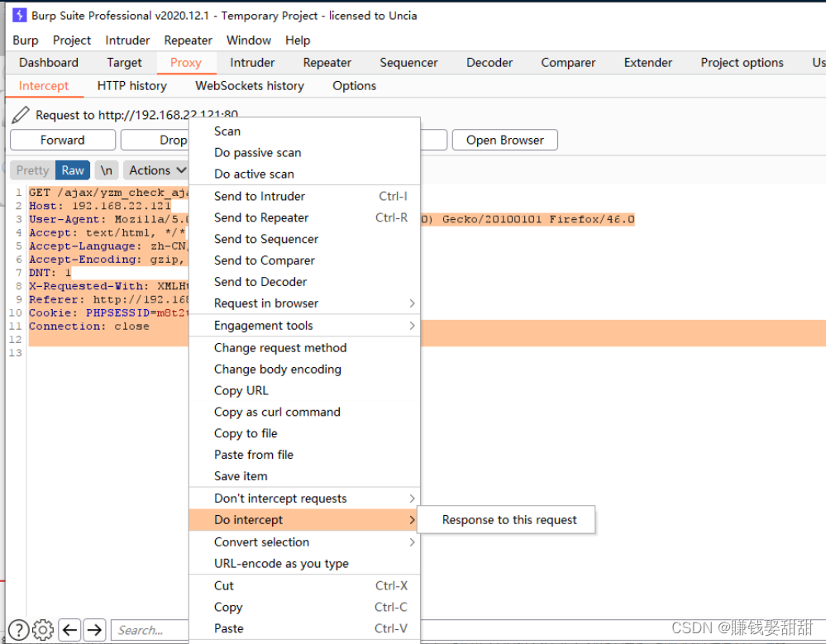Open search settings gear icon
This screenshot has height=644, width=826.
[43, 630]
